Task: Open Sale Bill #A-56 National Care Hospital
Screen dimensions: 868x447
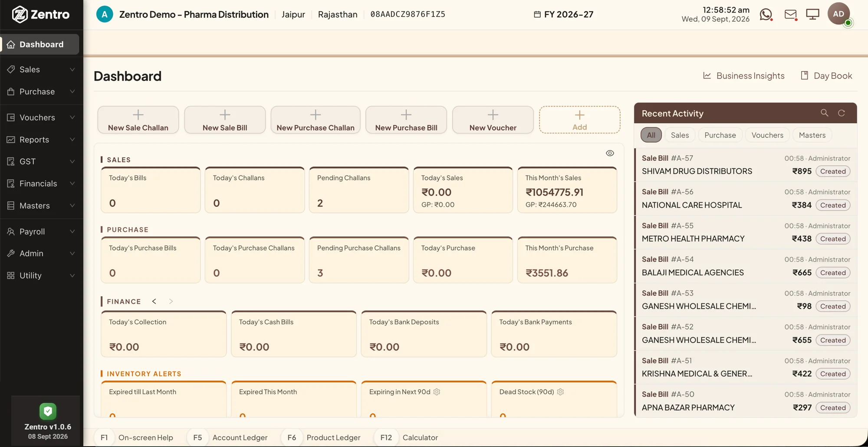Action: pos(746,199)
